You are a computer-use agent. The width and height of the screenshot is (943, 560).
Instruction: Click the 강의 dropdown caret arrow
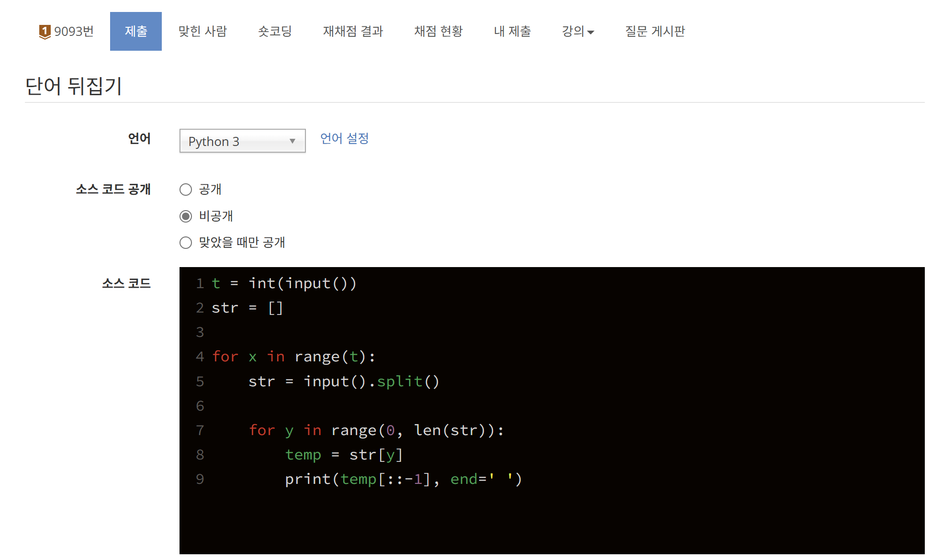(591, 33)
